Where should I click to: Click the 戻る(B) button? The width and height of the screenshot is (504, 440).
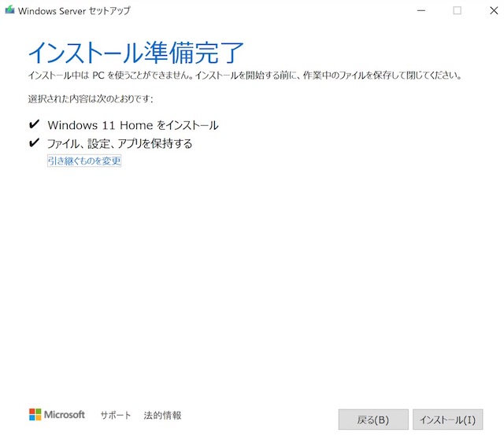tap(373, 420)
